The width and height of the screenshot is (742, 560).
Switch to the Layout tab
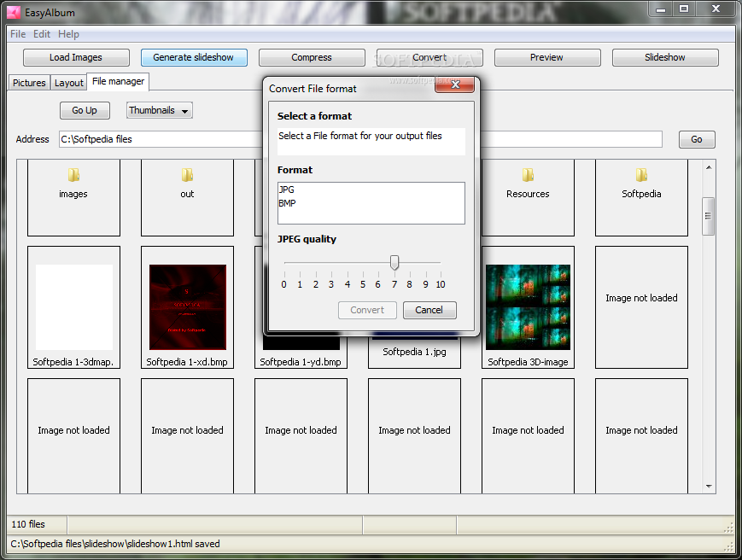[x=68, y=83]
